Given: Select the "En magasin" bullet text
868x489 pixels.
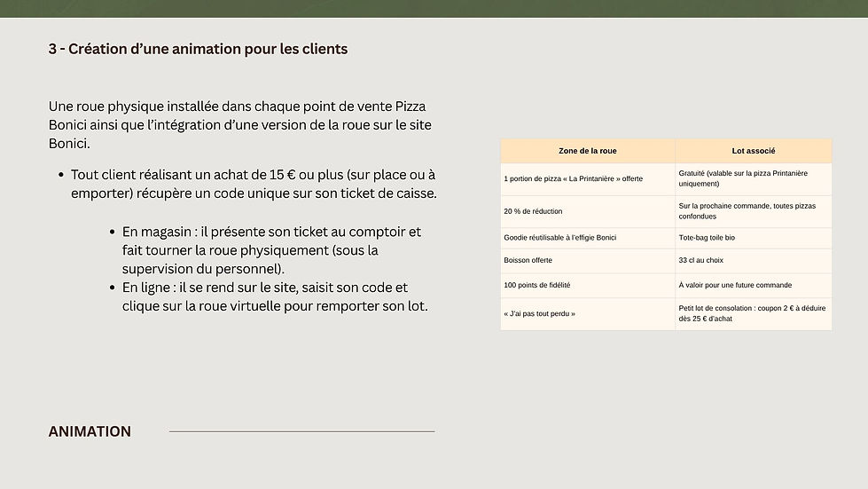Looking at the screenshot, I should pos(271,249).
